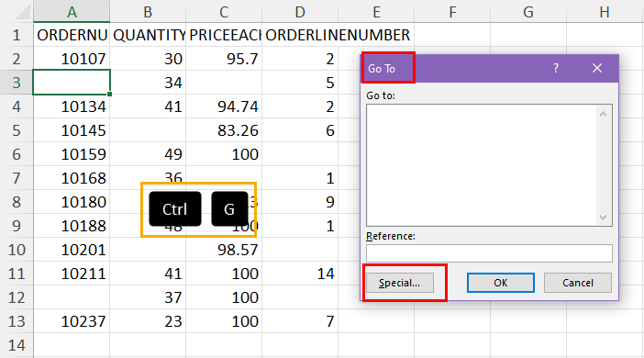Viewport: 644px width, 358px height.
Task: Click cell containing 10134
Action: click(72, 106)
